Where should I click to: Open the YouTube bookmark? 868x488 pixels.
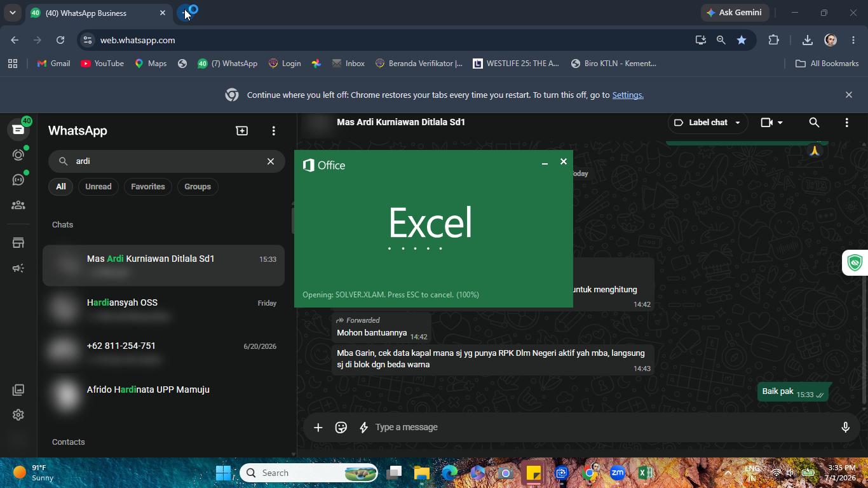pos(102,64)
